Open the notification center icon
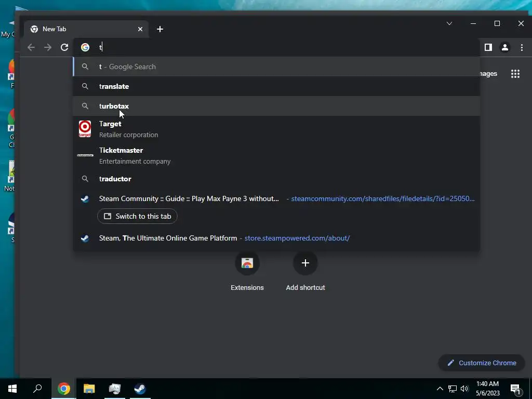The image size is (532, 399). pos(516,389)
